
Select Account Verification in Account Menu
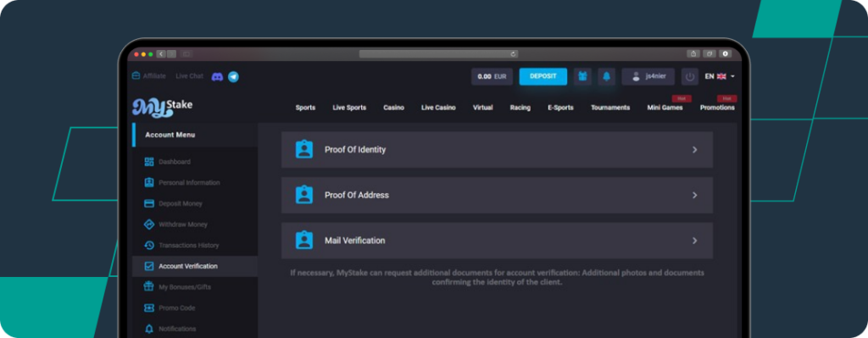point(195,266)
